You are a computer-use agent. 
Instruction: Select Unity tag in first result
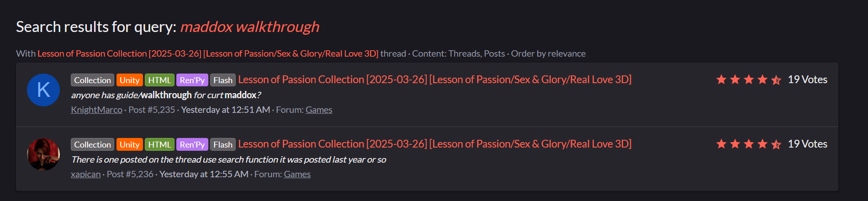pyautogui.click(x=130, y=80)
